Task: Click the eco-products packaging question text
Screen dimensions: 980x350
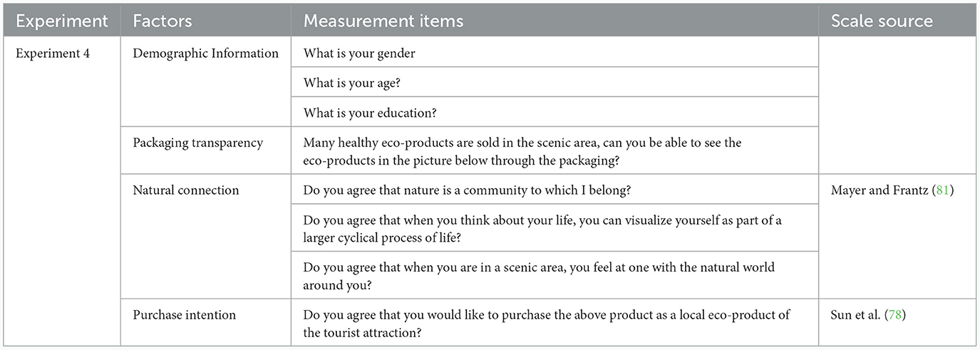Action: click(x=522, y=150)
